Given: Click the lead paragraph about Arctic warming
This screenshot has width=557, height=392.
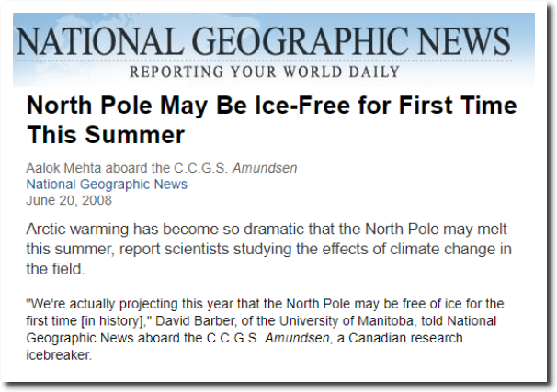Looking at the screenshot, I should [268, 249].
